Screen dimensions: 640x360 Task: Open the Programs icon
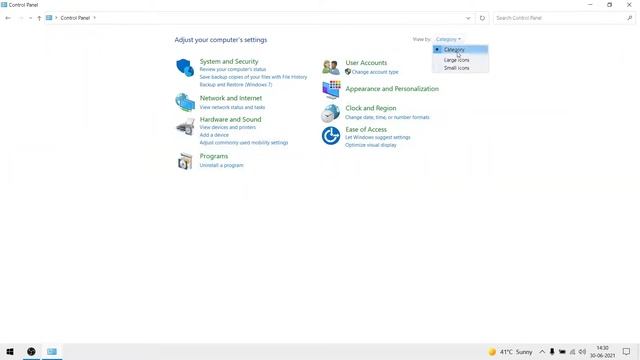(185, 161)
